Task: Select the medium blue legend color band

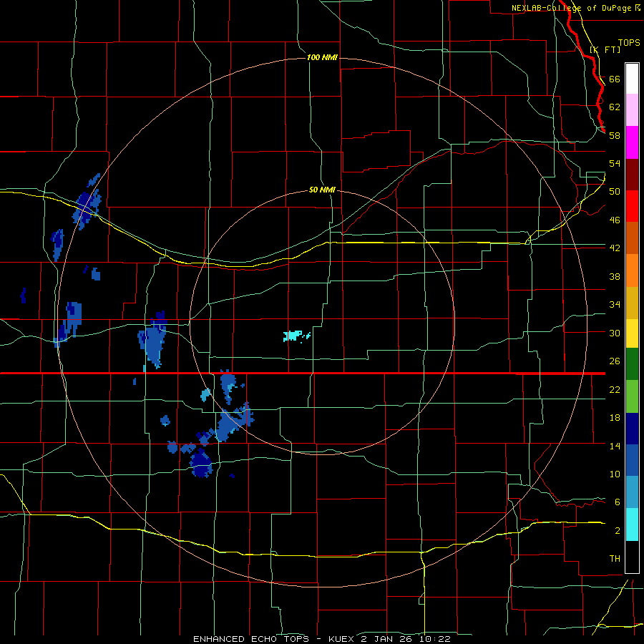Action: coord(632,460)
